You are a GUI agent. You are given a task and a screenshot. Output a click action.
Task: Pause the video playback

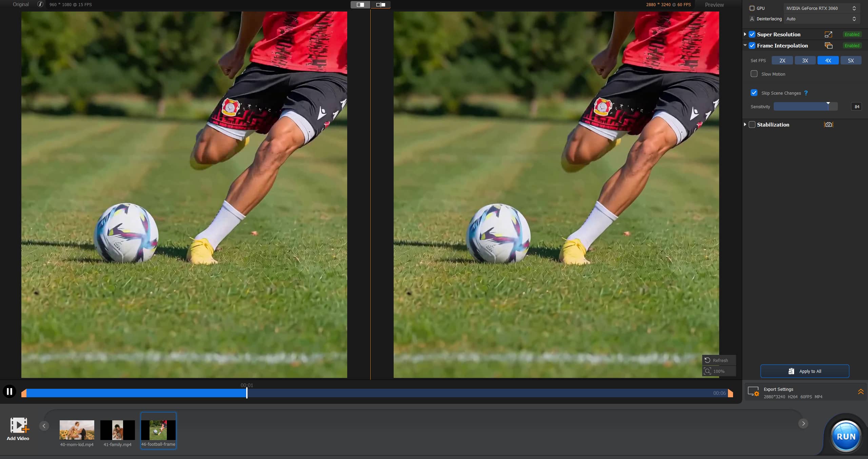point(9,391)
